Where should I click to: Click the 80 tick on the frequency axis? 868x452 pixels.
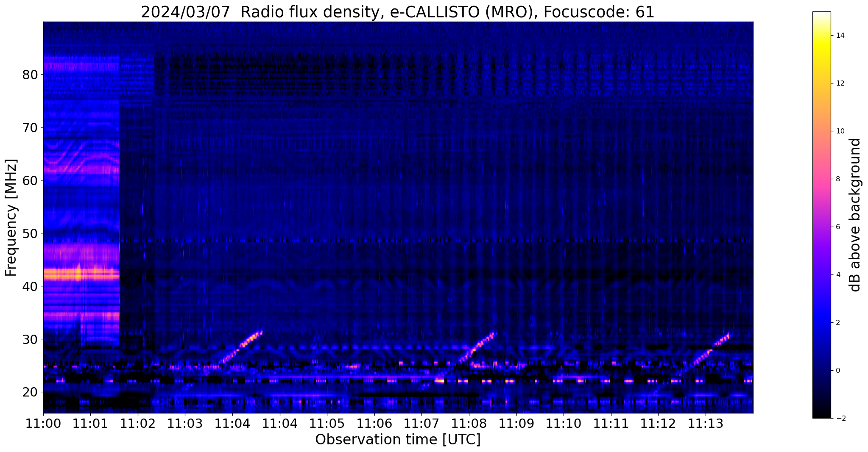coord(30,75)
